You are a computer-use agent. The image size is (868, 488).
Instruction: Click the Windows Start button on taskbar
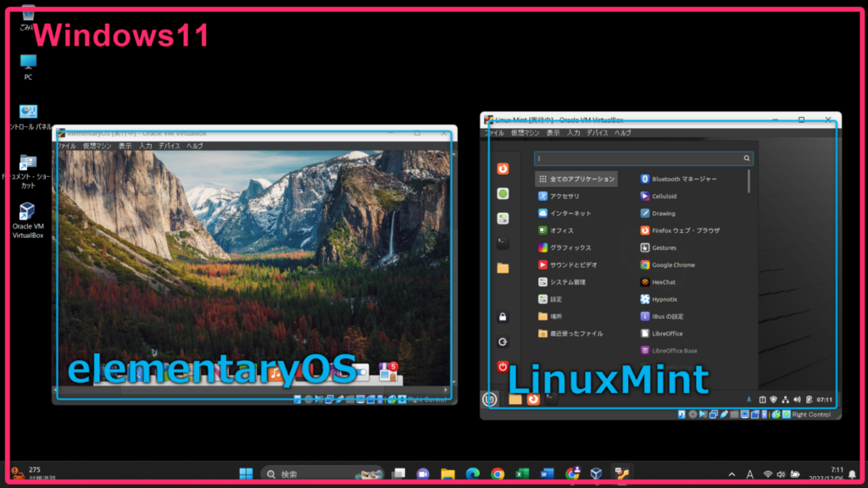click(246, 474)
